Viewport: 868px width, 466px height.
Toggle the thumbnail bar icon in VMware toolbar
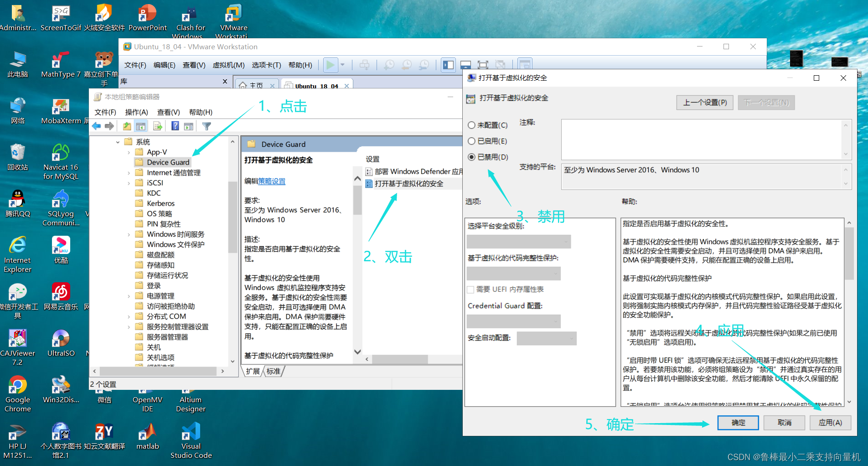tap(465, 65)
